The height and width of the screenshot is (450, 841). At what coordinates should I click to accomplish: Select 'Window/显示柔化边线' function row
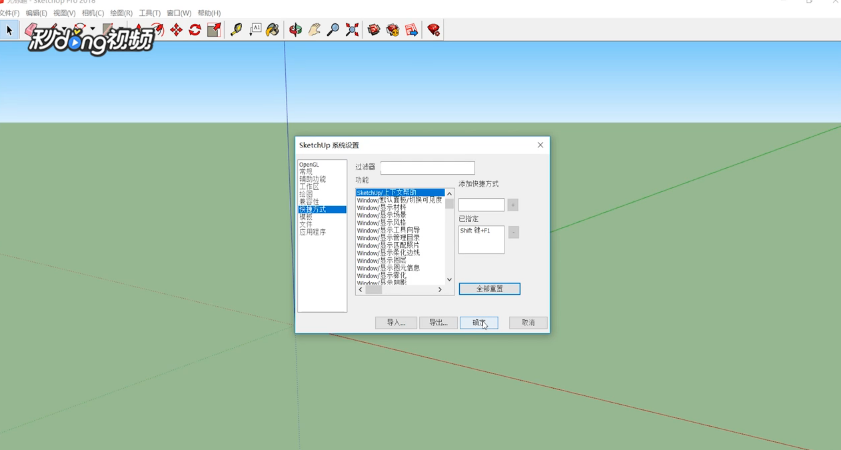400,252
